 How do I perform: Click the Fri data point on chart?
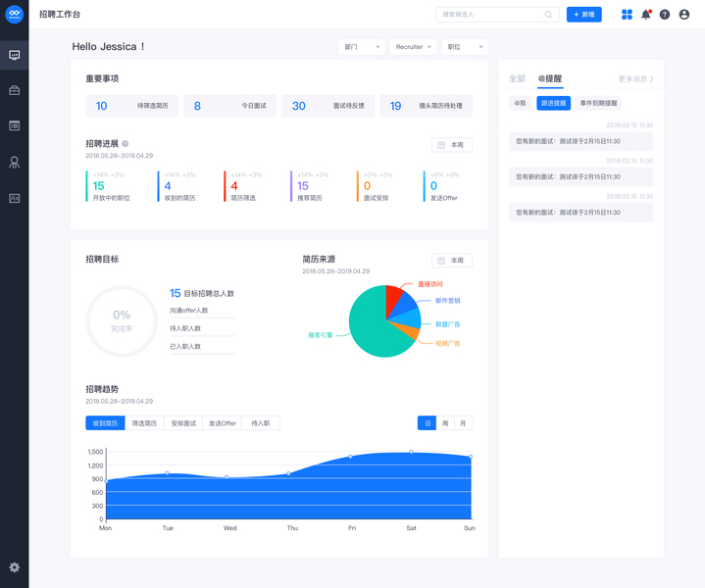coord(351,457)
